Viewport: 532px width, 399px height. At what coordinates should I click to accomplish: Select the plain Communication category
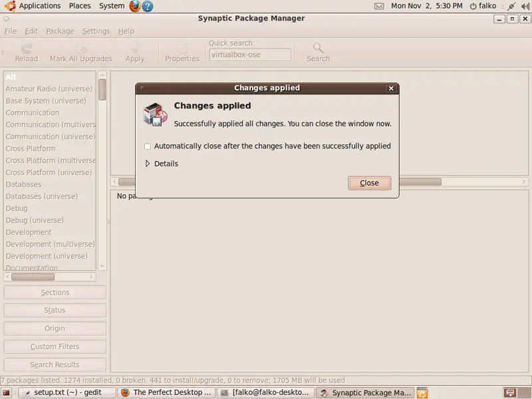pos(50,112)
